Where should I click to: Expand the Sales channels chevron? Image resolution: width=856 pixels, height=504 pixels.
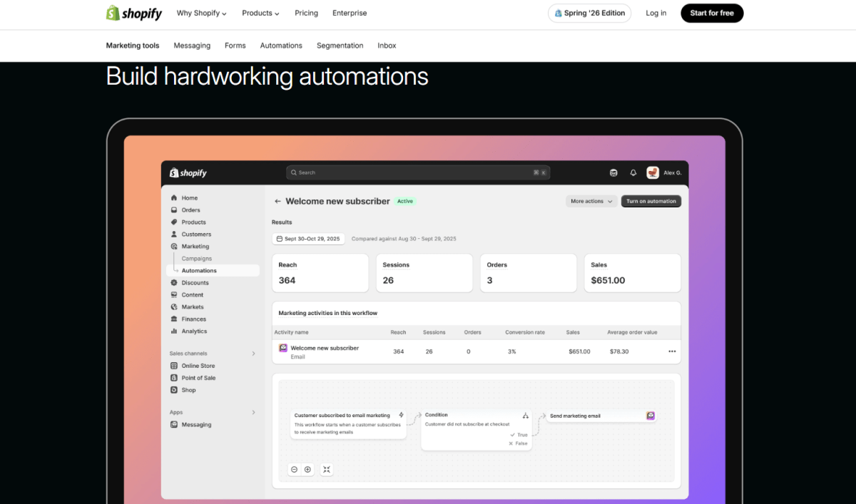[253, 354]
